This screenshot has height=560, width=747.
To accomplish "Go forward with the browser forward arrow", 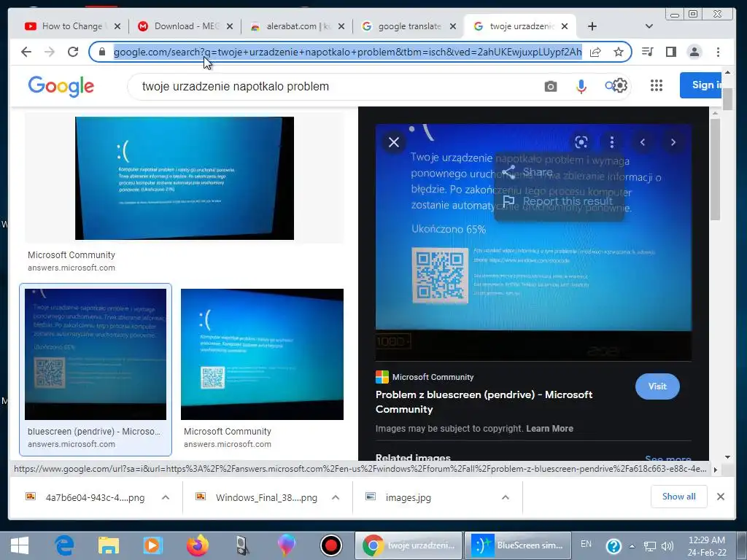I will [x=50, y=52].
